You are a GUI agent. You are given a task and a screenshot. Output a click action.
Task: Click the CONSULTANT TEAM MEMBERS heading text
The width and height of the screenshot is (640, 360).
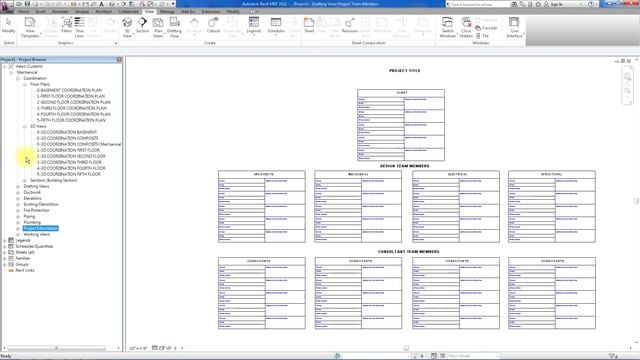[x=408, y=252]
